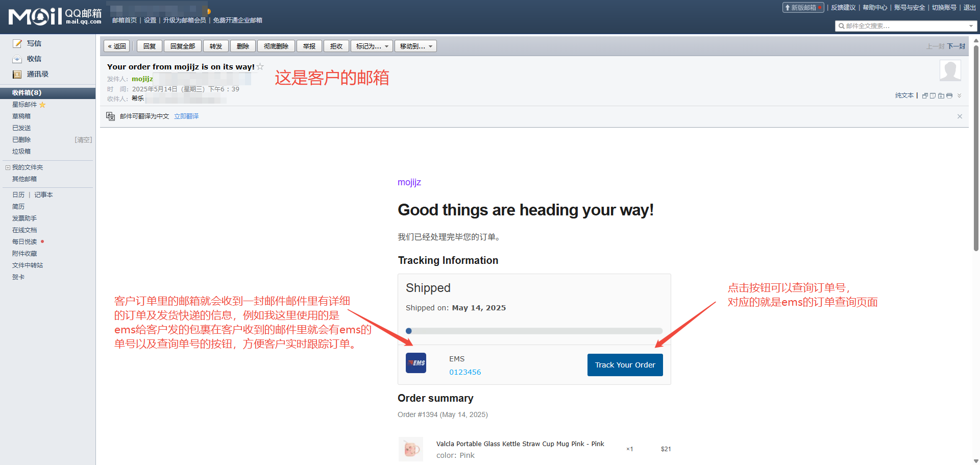Click the download email icon
This screenshot has width=980, height=465.
pos(941,95)
